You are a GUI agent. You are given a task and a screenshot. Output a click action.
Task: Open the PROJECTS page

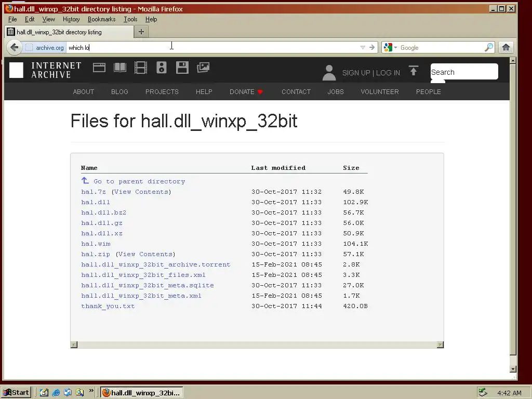162,91
